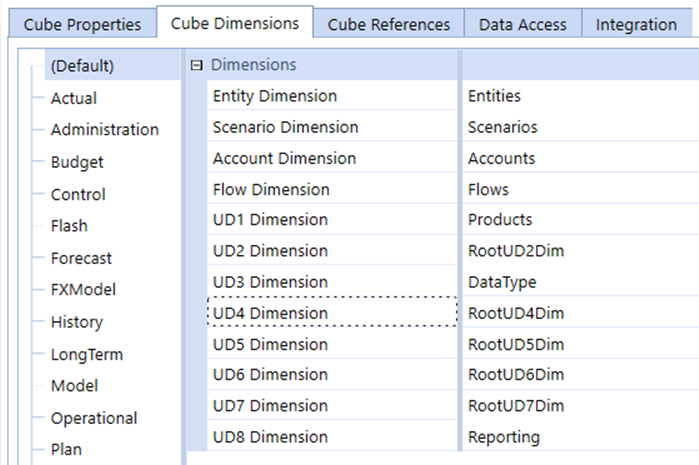The width and height of the screenshot is (699, 465).
Task: Select the Reporting value for UD8
Action: pyautogui.click(x=580, y=436)
